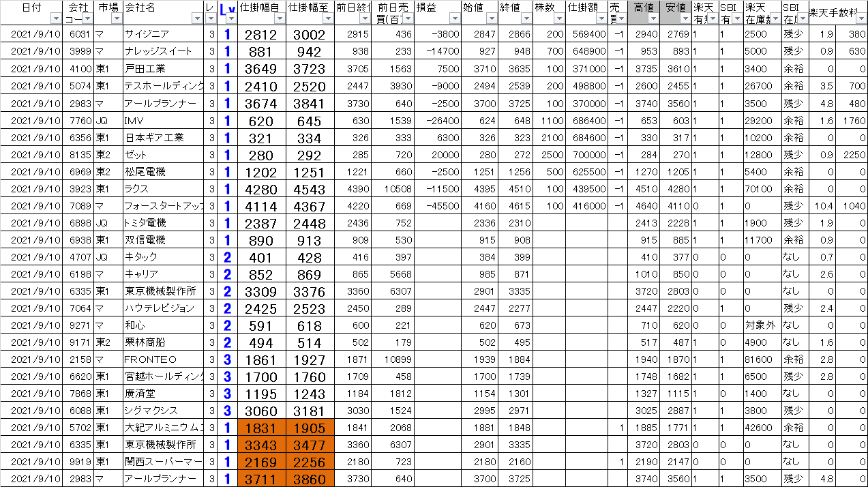Viewport: 868px width, 487px height.
Task: Open the 日付 column filter dropdown
Action: (56, 20)
